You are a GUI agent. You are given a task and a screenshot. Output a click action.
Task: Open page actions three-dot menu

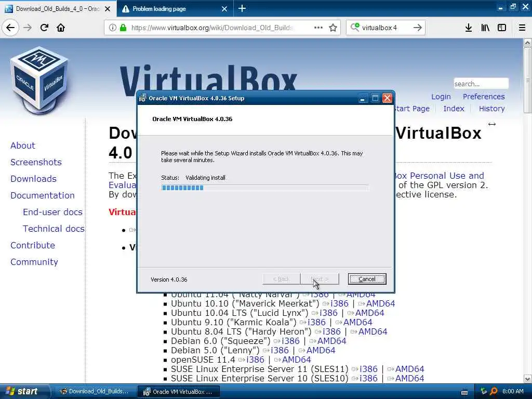tap(318, 28)
